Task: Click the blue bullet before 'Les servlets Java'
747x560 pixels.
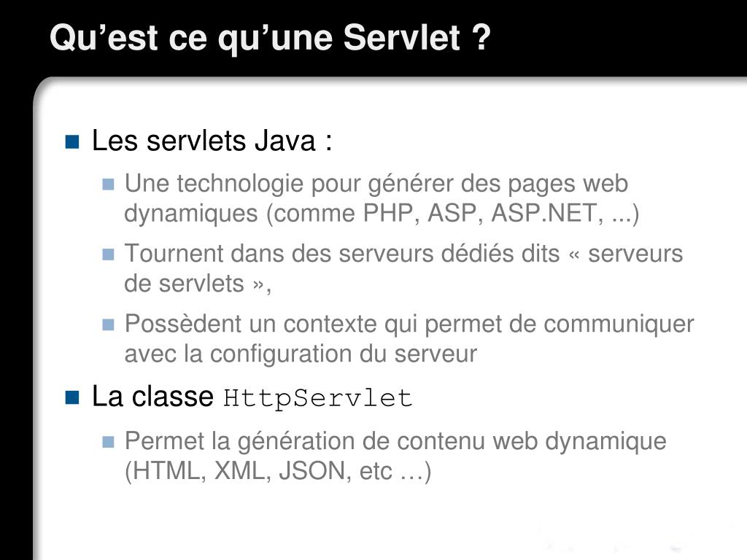Action: click(72, 141)
